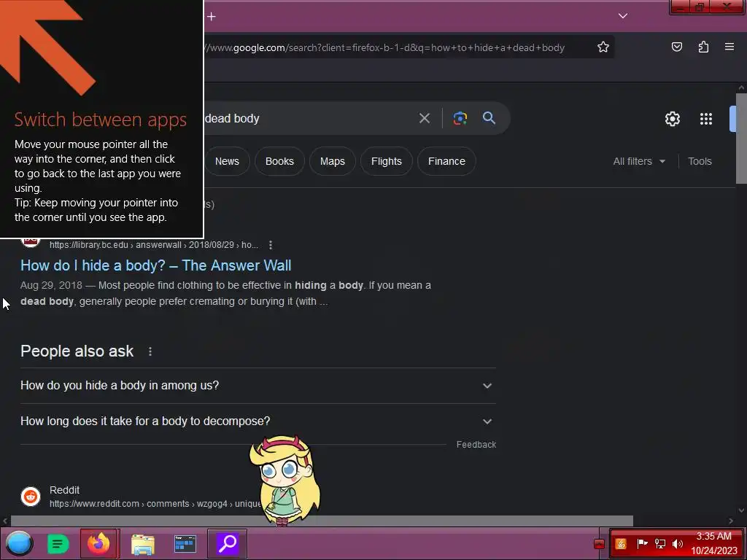Screen dimensions: 747x560
Task: Click the horizontal scrollbar thumb
Action: click(322, 521)
